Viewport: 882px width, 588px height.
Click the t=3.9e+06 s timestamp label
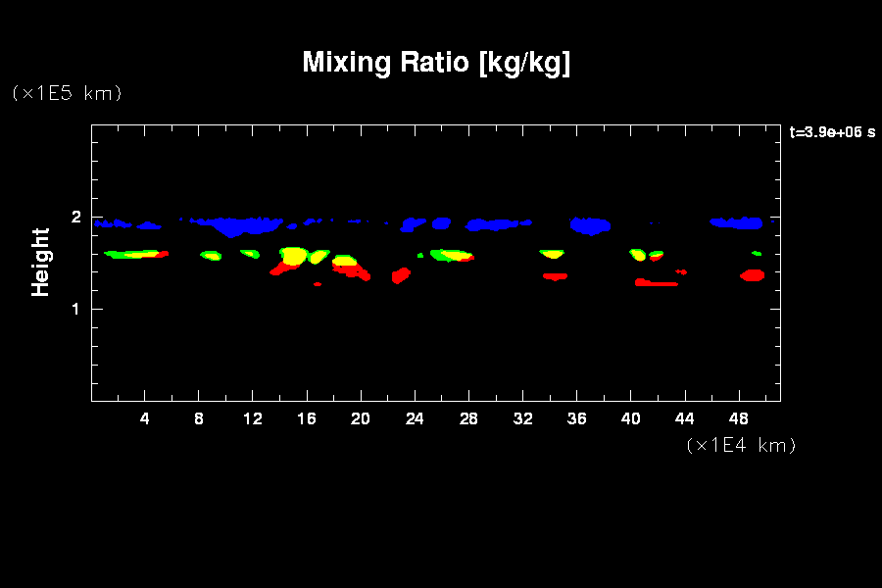[x=832, y=132]
